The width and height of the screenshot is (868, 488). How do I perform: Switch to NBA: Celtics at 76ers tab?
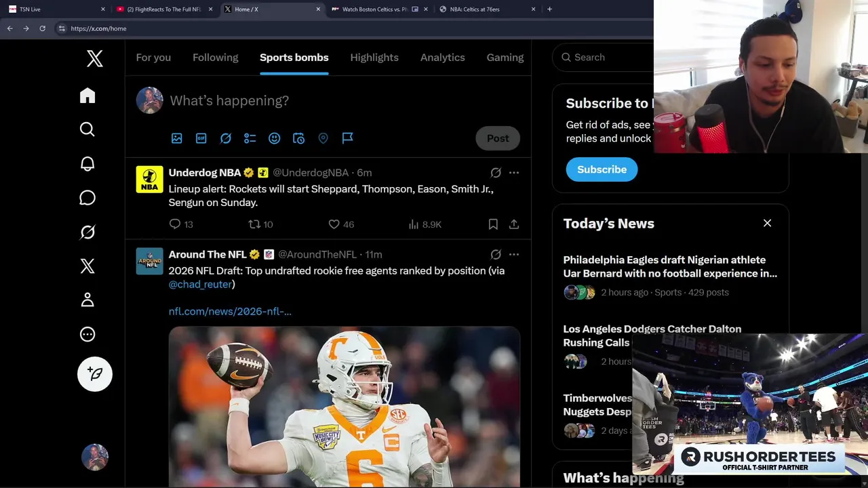click(487, 9)
